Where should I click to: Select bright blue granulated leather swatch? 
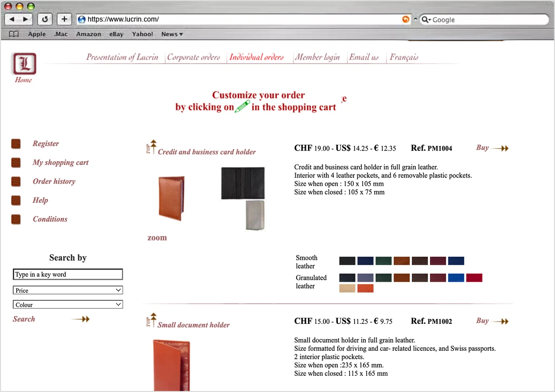(x=456, y=278)
